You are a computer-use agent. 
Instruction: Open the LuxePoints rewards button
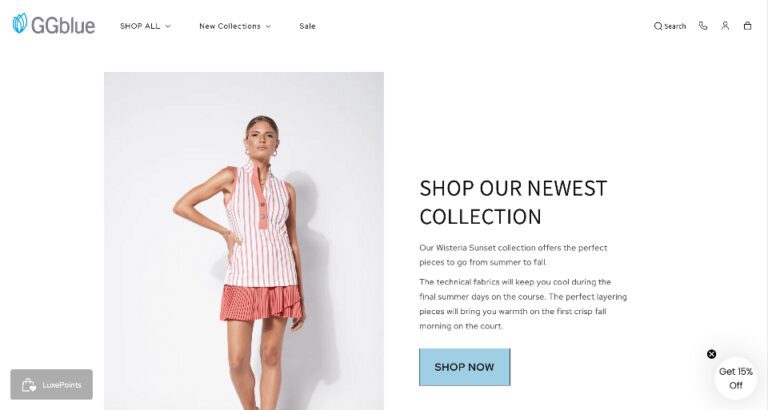tap(51, 385)
